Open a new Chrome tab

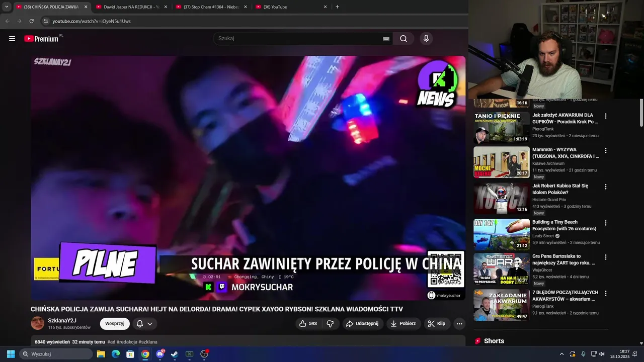337,7
